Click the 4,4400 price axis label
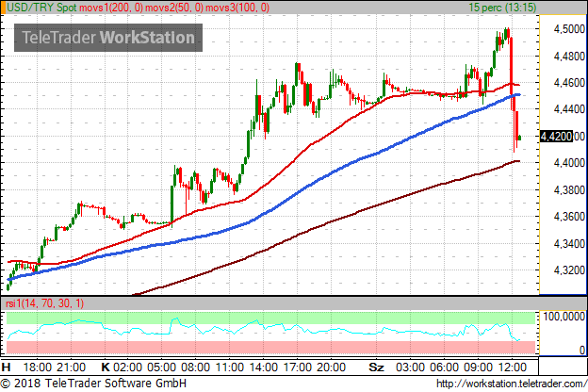588x392 pixels. pyautogui.click(x=569, y=109)
